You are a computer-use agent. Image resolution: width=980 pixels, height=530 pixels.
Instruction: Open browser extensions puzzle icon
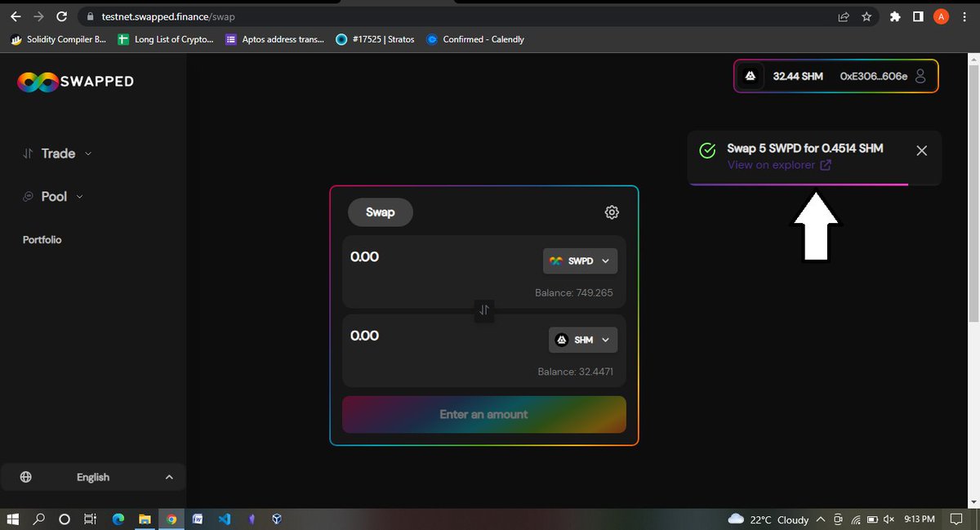tap(895, 16)
